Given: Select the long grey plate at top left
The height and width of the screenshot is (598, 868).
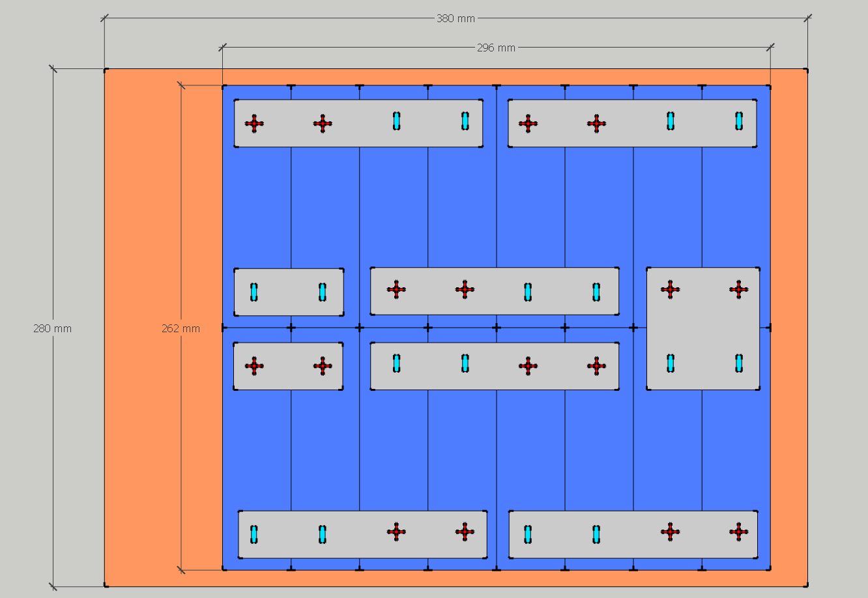Looking at the screenshot, I should (358, 123).
